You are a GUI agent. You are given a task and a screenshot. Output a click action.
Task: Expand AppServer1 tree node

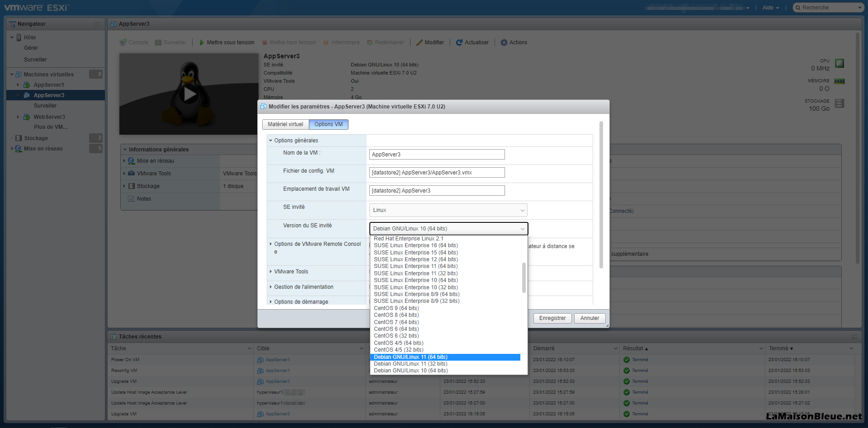pos(18,85)
